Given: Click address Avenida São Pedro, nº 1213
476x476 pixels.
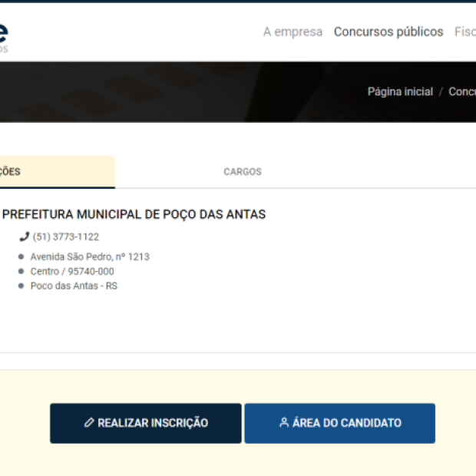Looking at the screenshot, I should tap(90, 257).
